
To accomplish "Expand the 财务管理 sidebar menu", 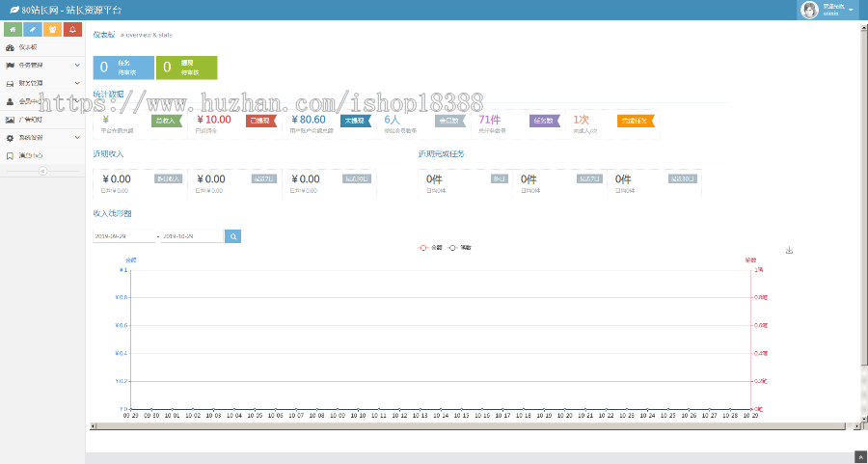I will 42,83.
